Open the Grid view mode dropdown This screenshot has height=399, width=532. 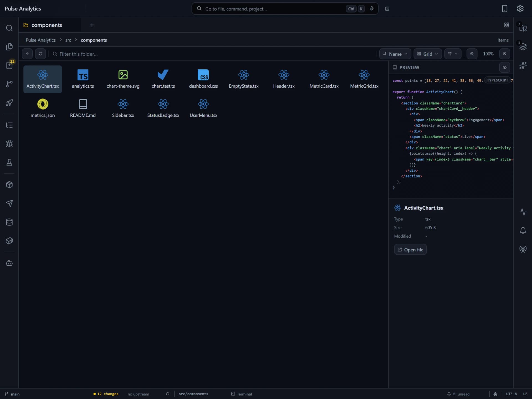(x=428, y=54)
